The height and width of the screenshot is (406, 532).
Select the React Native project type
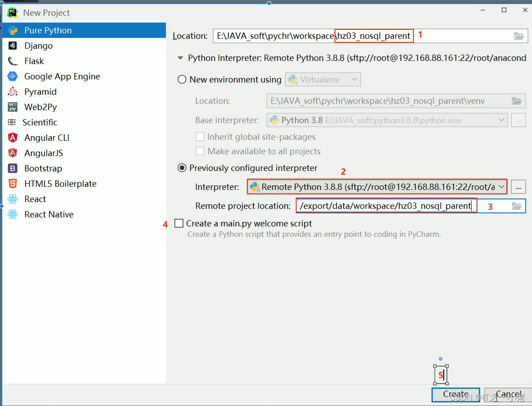point(84,214)
